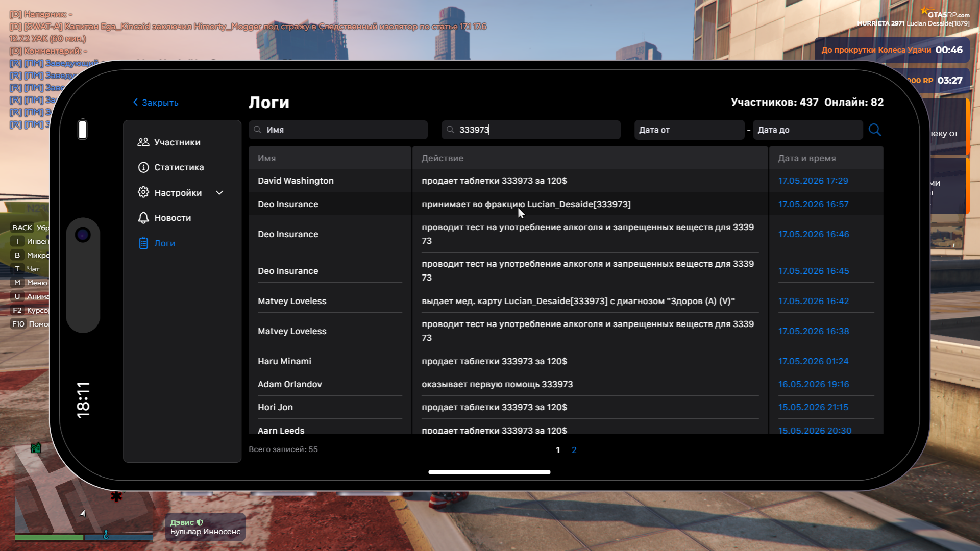
Task: Select Deo Insurance in the принимает во фракцию row
Action: (x=288, y=204)
